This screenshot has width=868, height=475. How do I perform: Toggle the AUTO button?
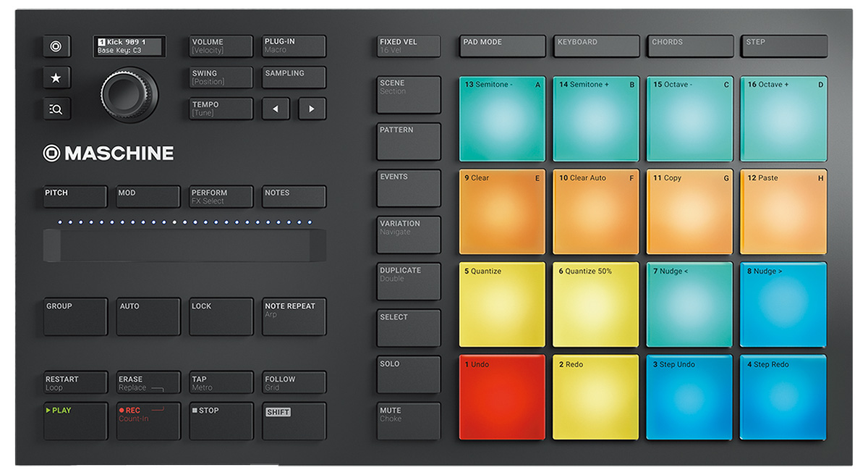[x=148, y=316]
